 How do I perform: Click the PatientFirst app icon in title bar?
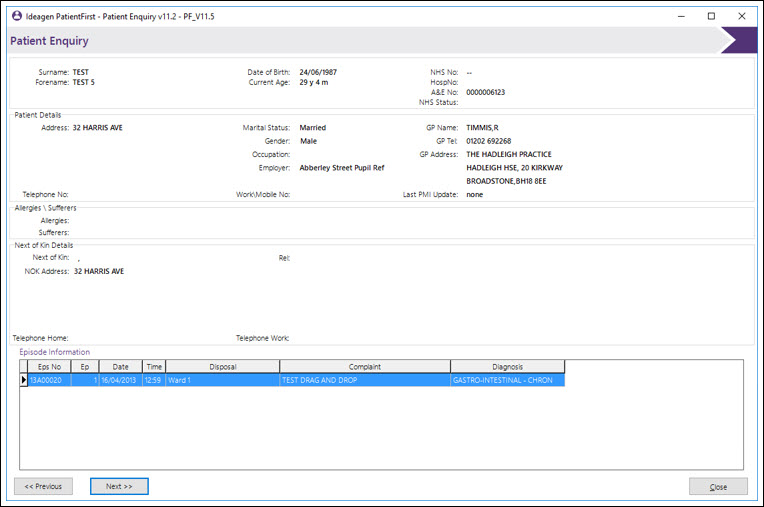17,16
